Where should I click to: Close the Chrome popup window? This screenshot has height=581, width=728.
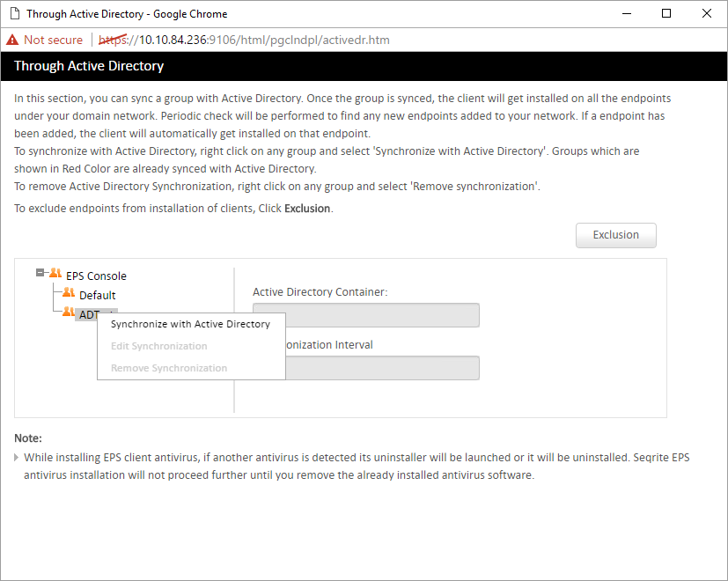click(707, 13)
